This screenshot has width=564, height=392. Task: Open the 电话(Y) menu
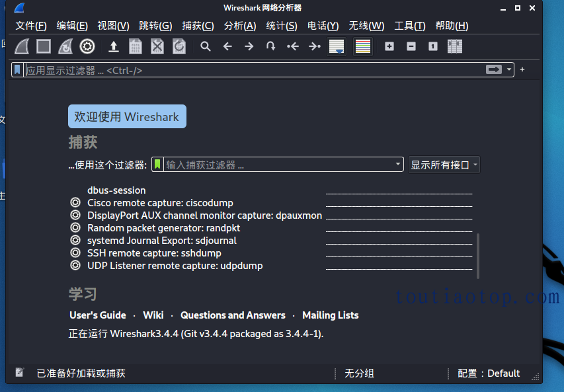click(323, 26)
